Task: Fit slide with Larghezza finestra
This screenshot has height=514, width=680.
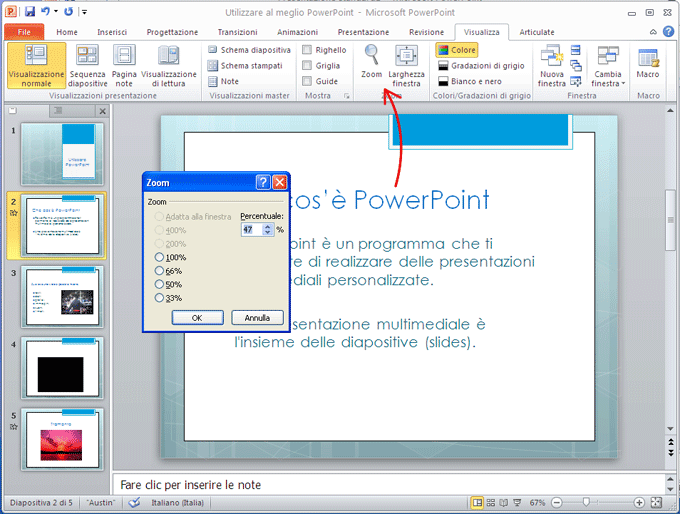Action: [406, 65]
